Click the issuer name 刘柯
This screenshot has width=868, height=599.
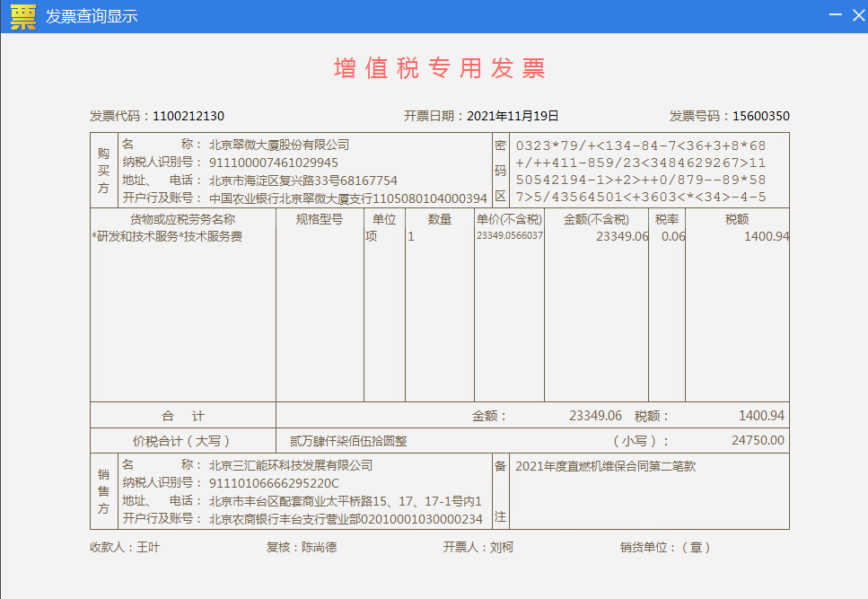click(x=501, y=547)
